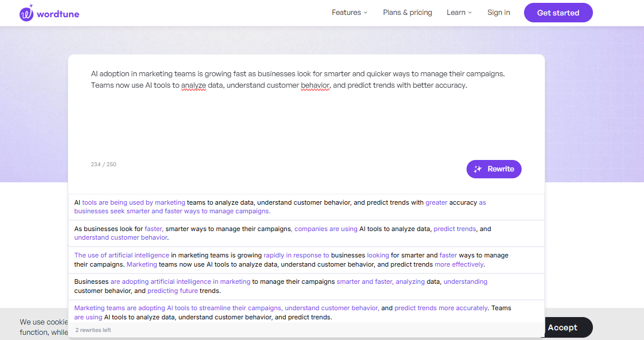644x340 pixels.
Task: Select the underlined word "analyze" in editor
Action: pos(193,85)
